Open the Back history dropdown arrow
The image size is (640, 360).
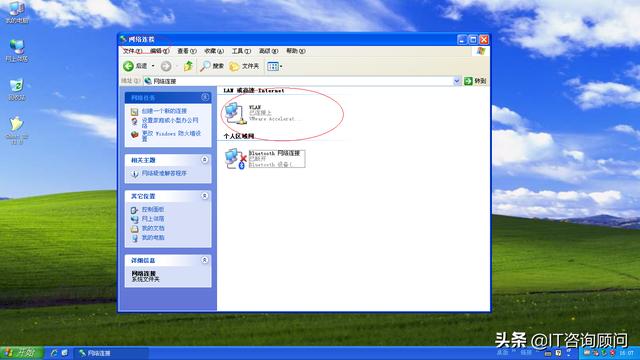click(x=153, y=66)
